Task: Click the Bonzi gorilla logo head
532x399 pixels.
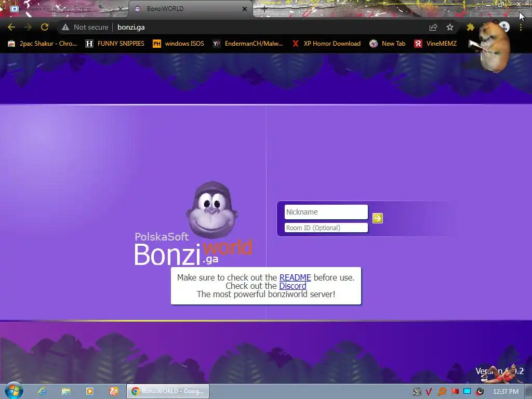Action: pyautogui.click(x=212, y=210)
